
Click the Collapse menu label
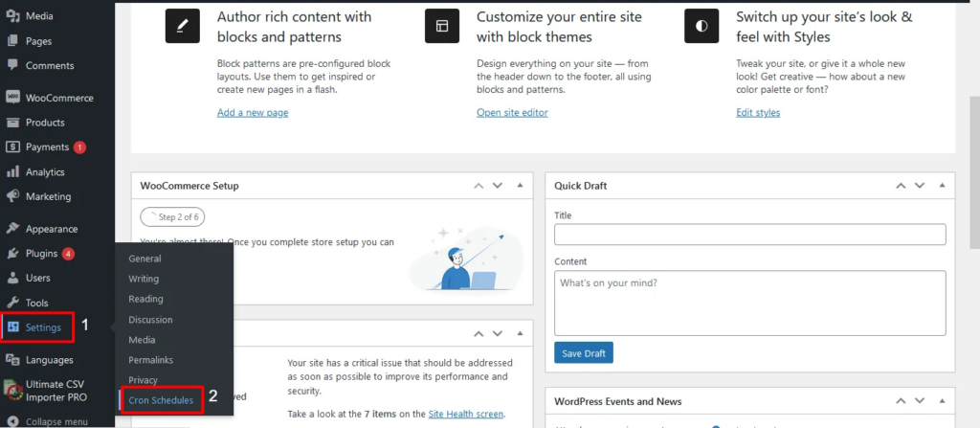(56, 421)
